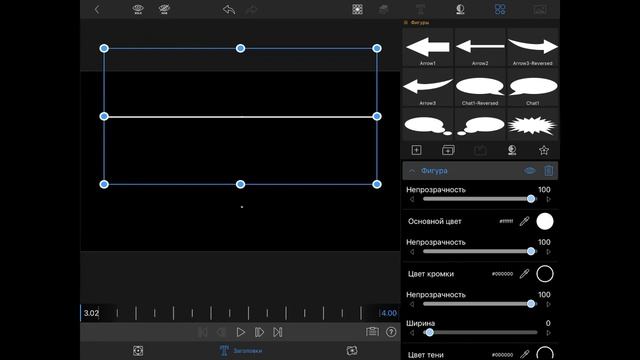Delete the Фигура layer with trash icon
The image size is (640, 360).
[x=549, y=171]
